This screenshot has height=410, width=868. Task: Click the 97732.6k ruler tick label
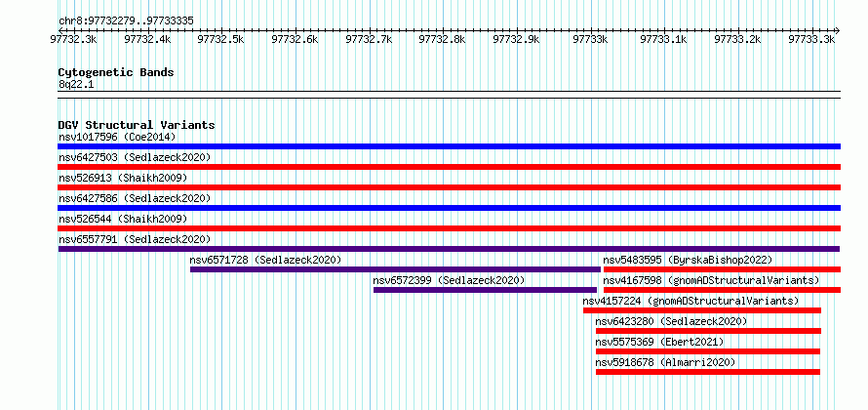pyautogui.click(x=296, y=39)
